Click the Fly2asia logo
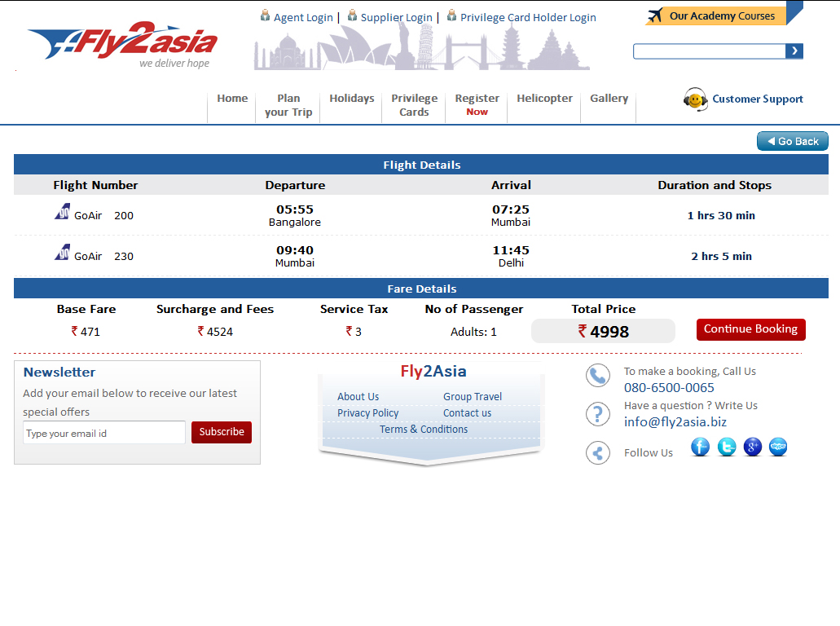 click(123, 45)
